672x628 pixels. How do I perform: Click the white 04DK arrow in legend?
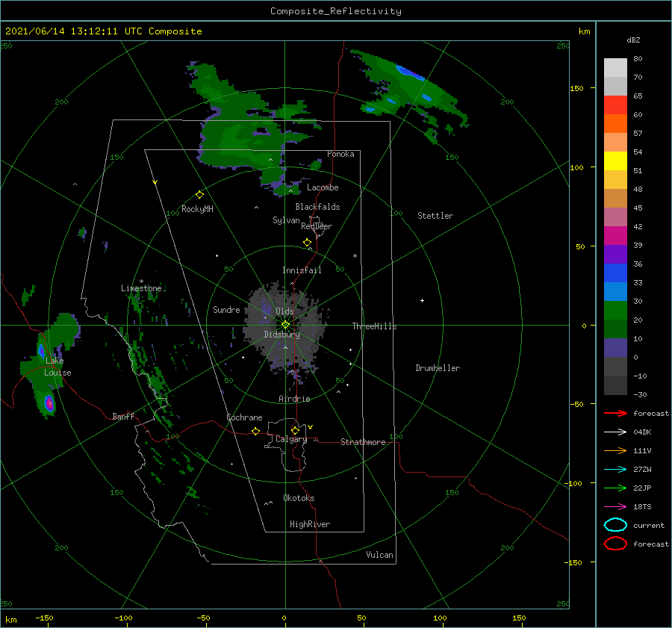coord(615,432)
